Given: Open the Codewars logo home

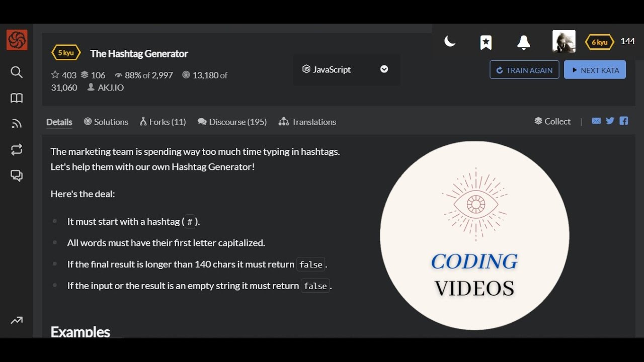Looking at the screenshot, I should click(x=17, y=40).
